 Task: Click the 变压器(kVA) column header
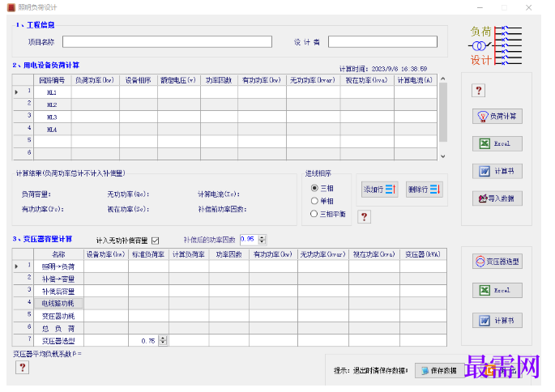pos(423,254)
